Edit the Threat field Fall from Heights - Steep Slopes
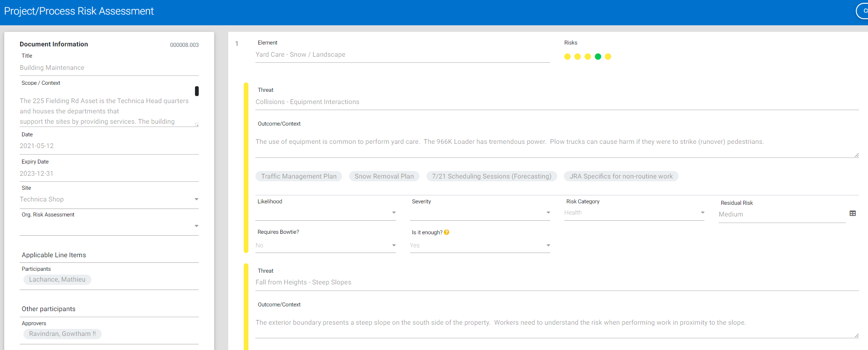The image size is (868, 350). point(557,283)
